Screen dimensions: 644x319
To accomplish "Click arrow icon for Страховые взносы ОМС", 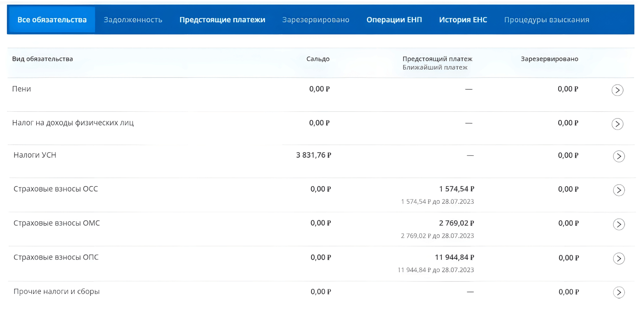I will tap(619, 224).
